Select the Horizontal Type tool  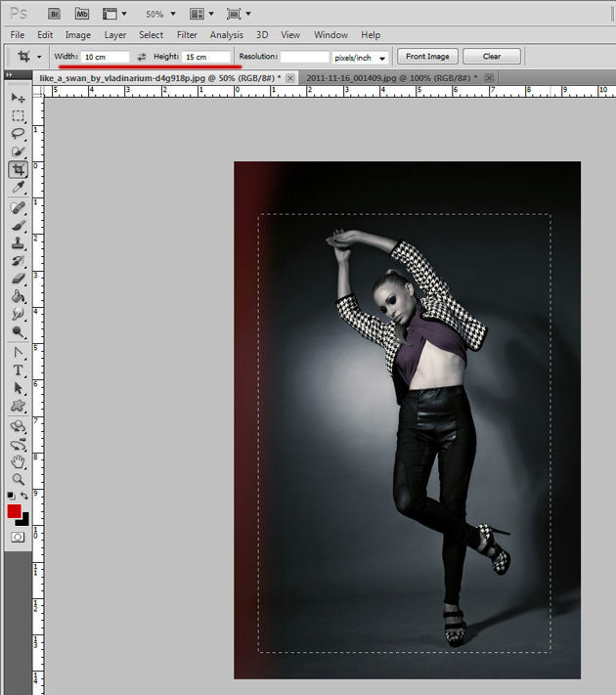pyautogui.click(x=18, y=370)
